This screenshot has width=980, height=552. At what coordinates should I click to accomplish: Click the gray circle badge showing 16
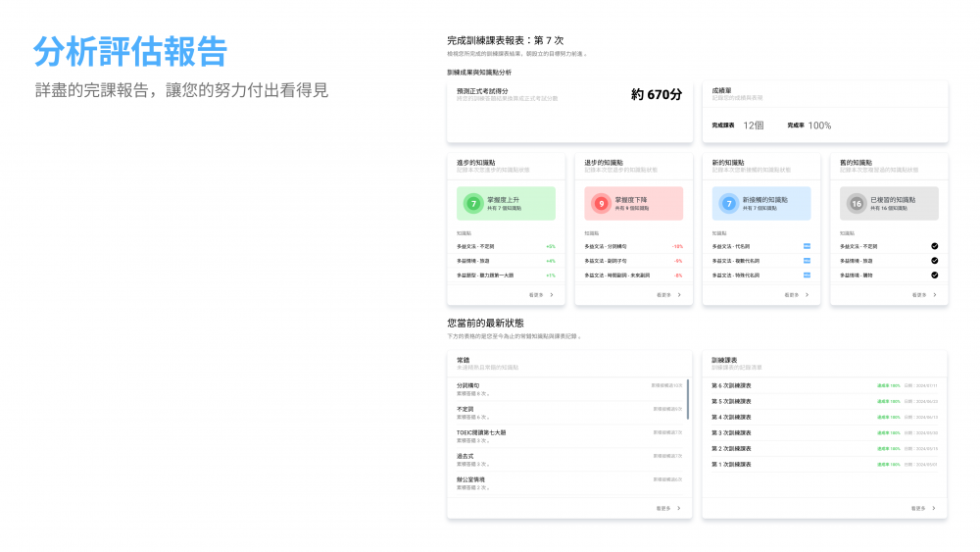click(x=856, y=204)
